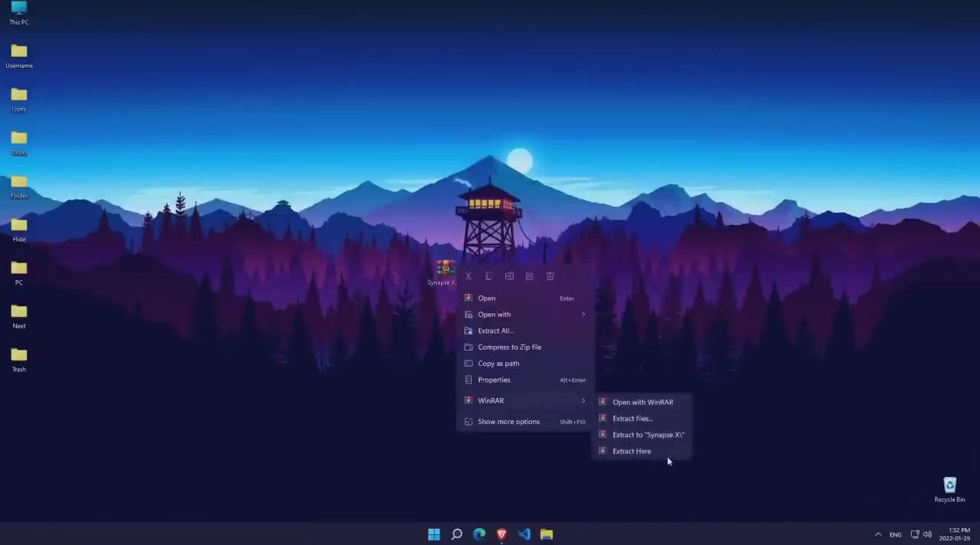Click the Share icon in context menu
980x545 pixels.
click(529, 276)
